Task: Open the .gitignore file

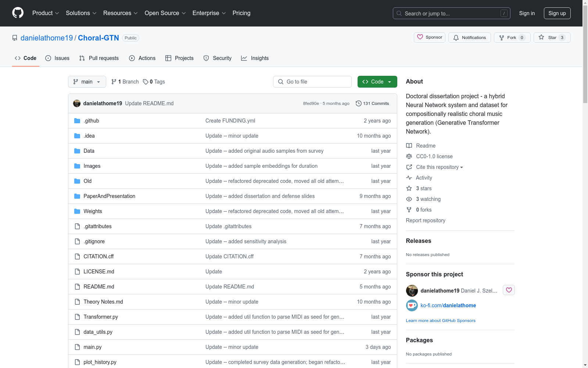Action: click(x=94, y=241)
